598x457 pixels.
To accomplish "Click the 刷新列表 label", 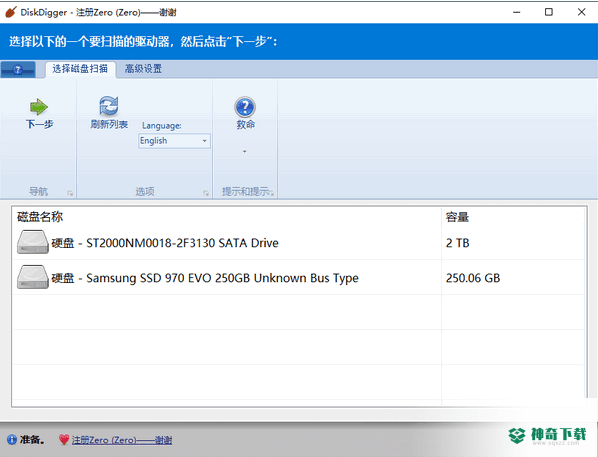I will [109, 124].
